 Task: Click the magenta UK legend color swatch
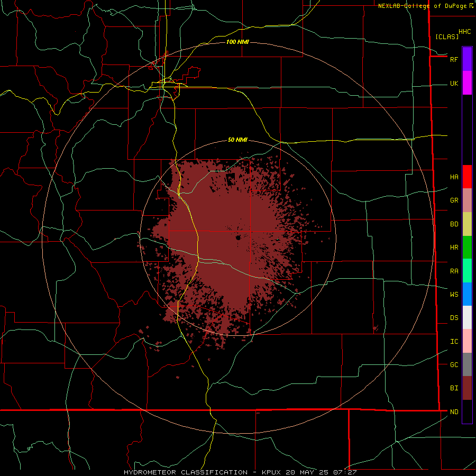[x=467, y=83]
